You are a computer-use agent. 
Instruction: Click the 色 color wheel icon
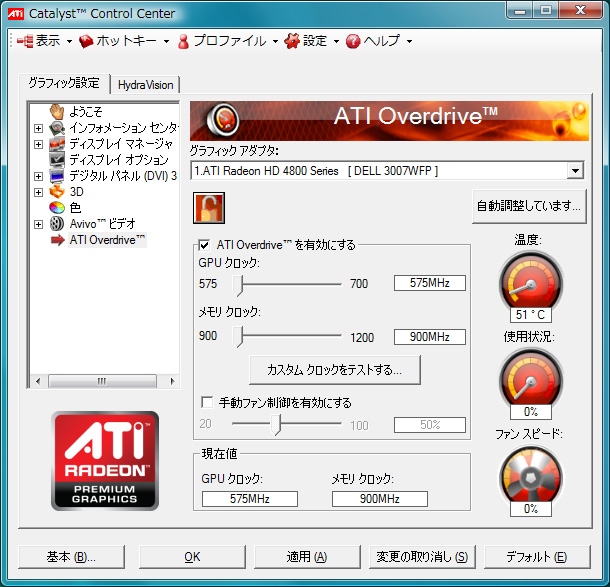click(57, 208)
